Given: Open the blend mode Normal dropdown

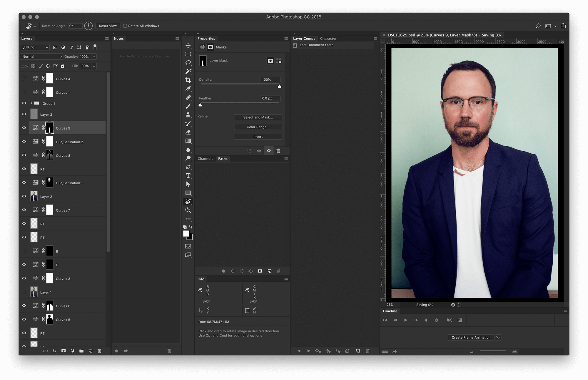Looking at the screenshot, I should [x=42, y=57].
